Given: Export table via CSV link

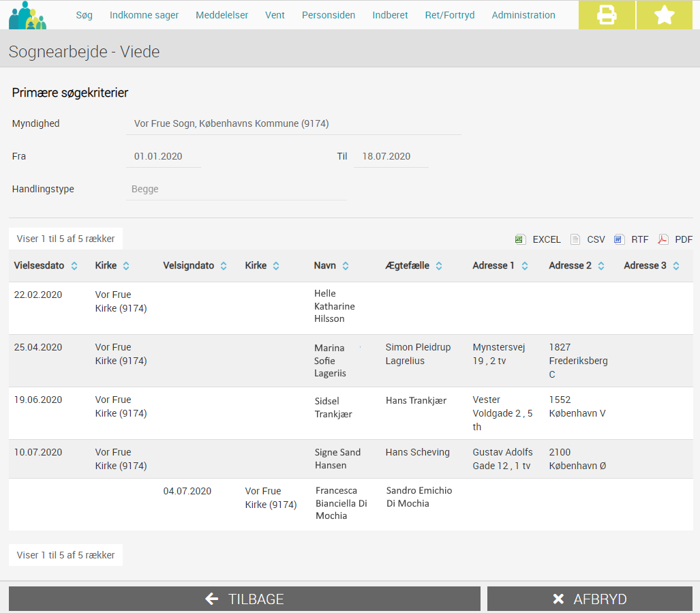Looking at the screenshot, I should coord(596,240).
